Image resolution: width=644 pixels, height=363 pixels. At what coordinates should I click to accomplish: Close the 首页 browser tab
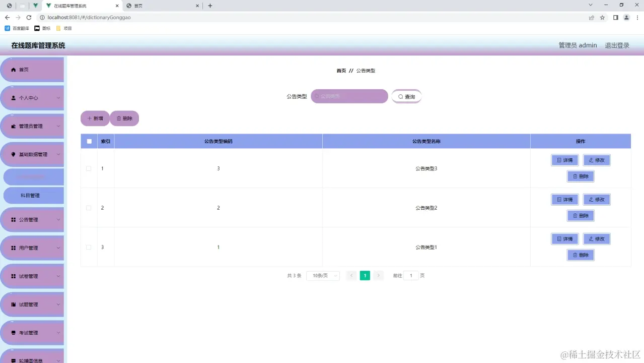tap(198, 6)
